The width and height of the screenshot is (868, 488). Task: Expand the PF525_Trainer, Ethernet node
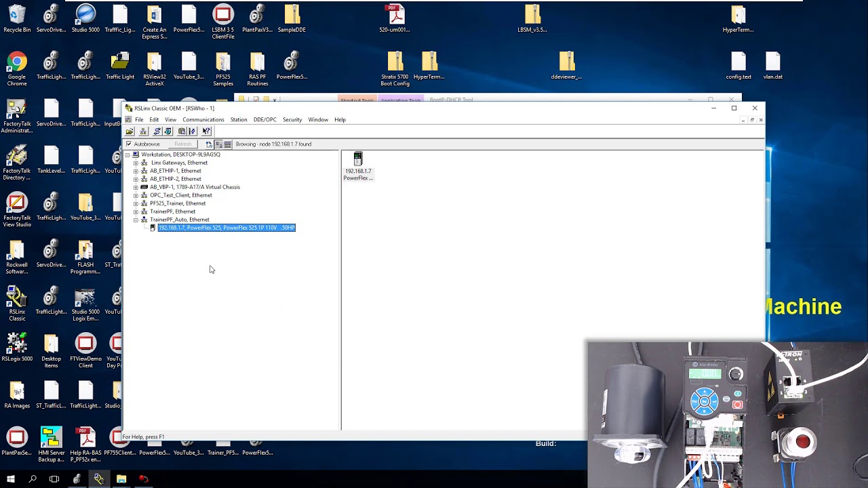click(x=136, y=203)
